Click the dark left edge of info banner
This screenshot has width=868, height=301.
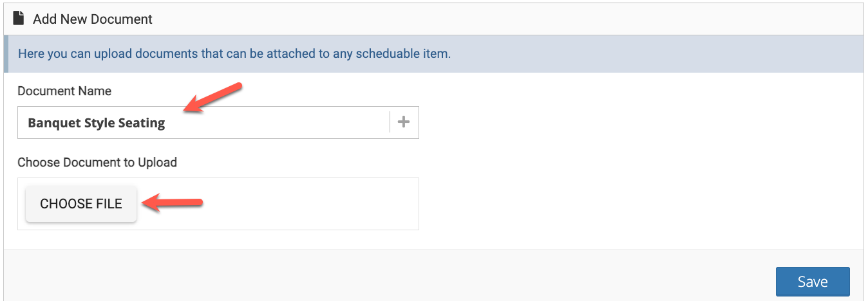(6, 53)
